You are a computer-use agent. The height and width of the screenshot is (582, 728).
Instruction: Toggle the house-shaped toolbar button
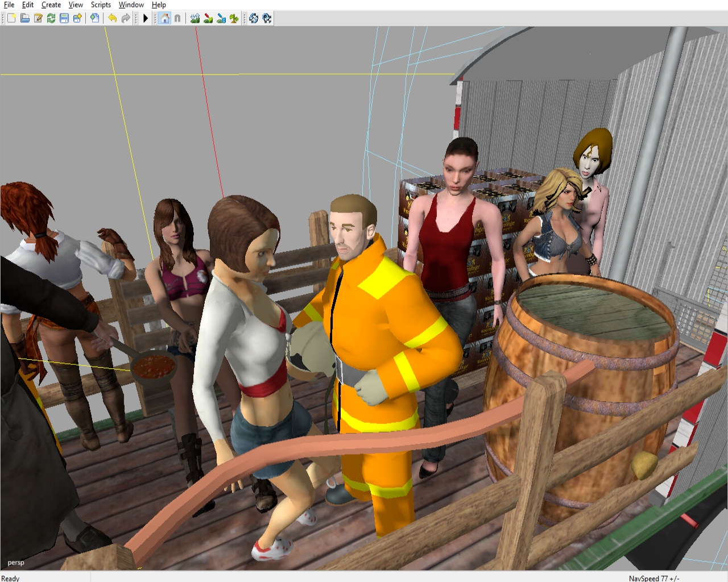[x=164, y=18]
